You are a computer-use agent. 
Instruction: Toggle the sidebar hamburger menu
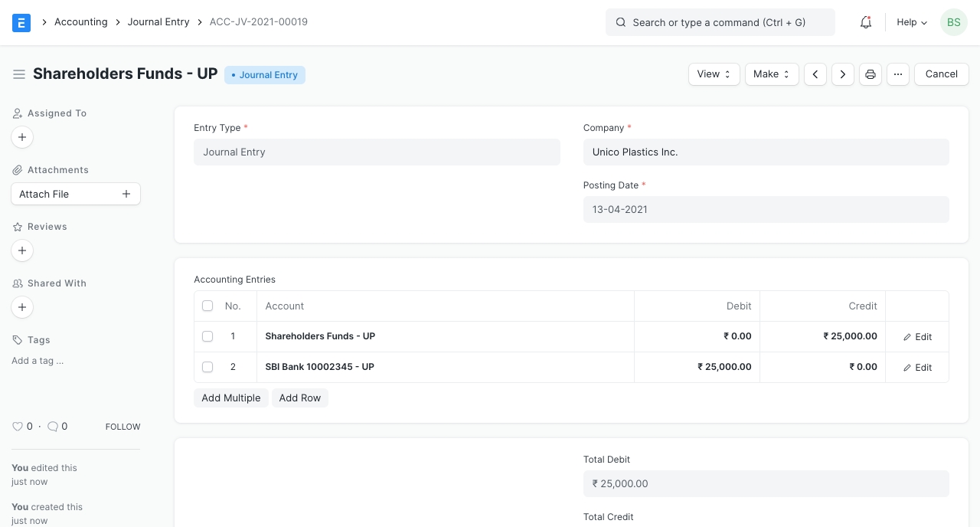[19, 74]
